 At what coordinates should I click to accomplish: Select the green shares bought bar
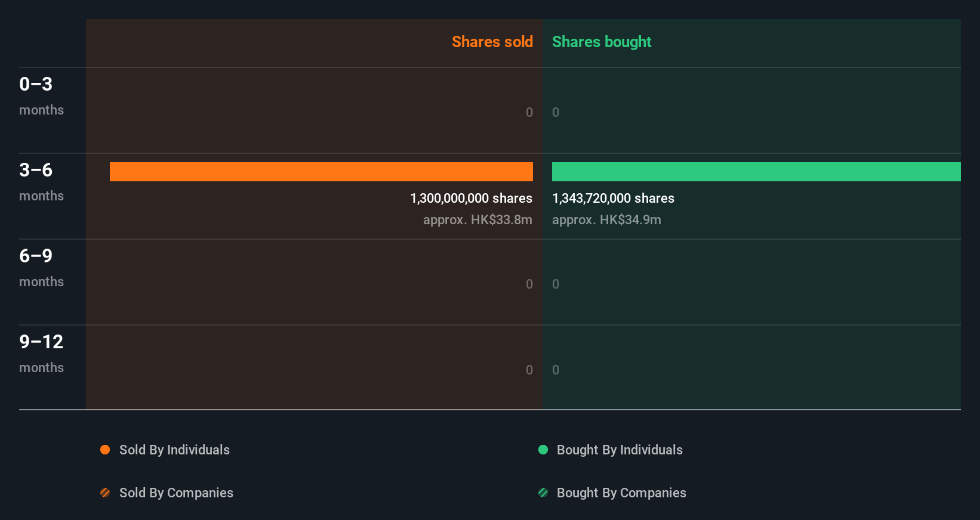pos(756,172)
